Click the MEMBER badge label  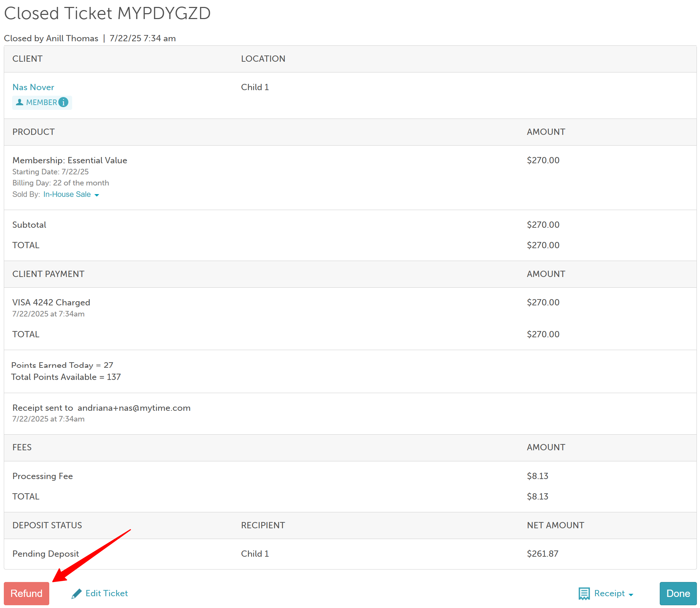pyautogui.click(x=41, y=103)
